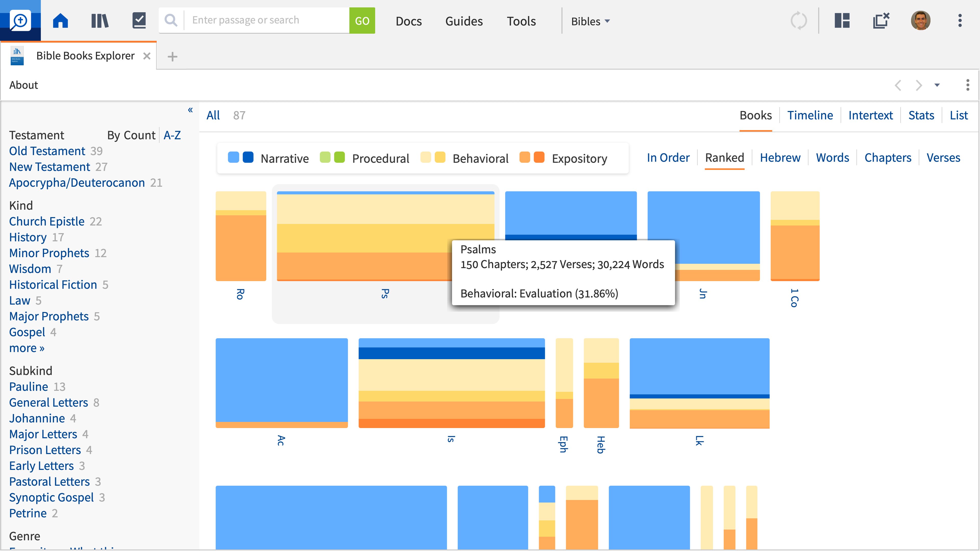The height and width of the screenshot is (551, 980).
Task: Open the Library books icon
Action: coord(100,20)
